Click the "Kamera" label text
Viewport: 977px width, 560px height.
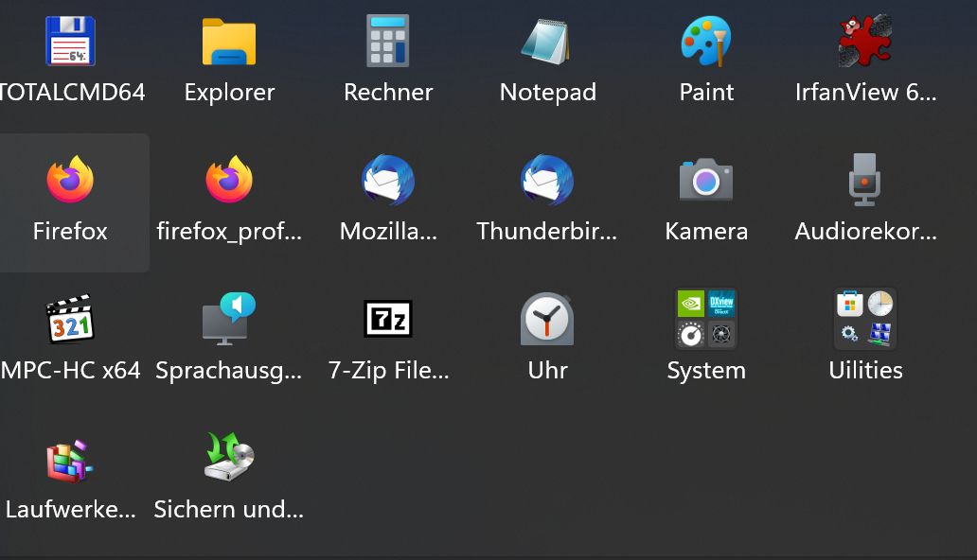tap(706, 231)
